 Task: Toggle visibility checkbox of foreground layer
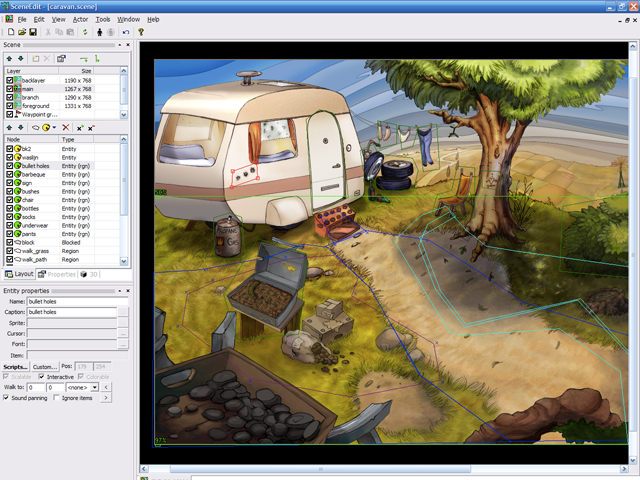point(10,106)
